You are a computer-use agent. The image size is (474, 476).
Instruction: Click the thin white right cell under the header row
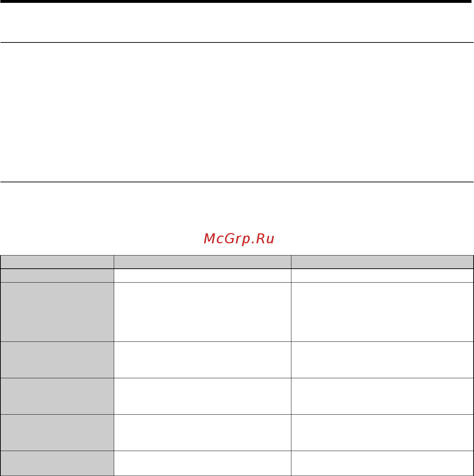coord(382,275)
